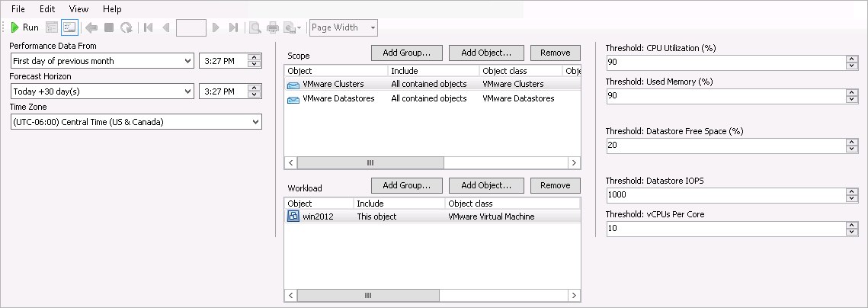Click the Datastore IOPS threshold field
The height and width of the screenshot is (308, 868).
tap(725, 195)
